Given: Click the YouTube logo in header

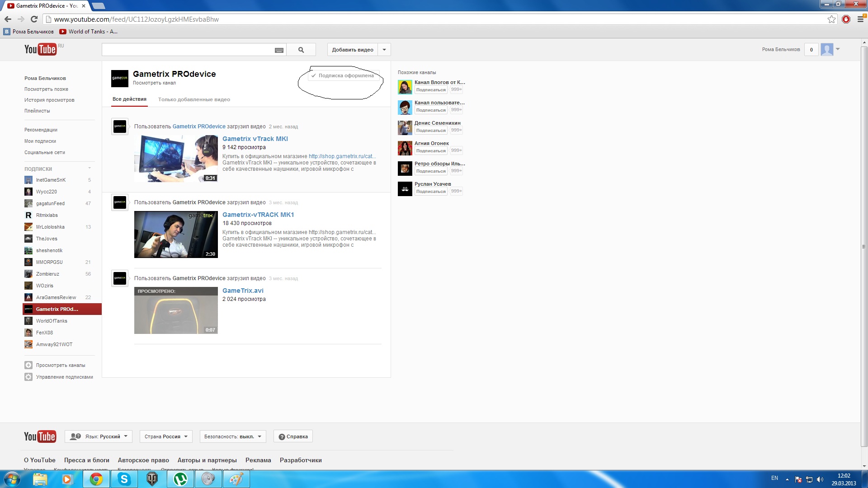Looking at the screenshot, I should (x=41, y=49).
